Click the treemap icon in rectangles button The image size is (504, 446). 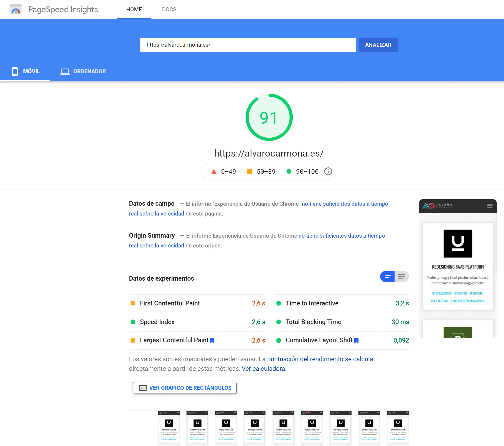[143, 388]
